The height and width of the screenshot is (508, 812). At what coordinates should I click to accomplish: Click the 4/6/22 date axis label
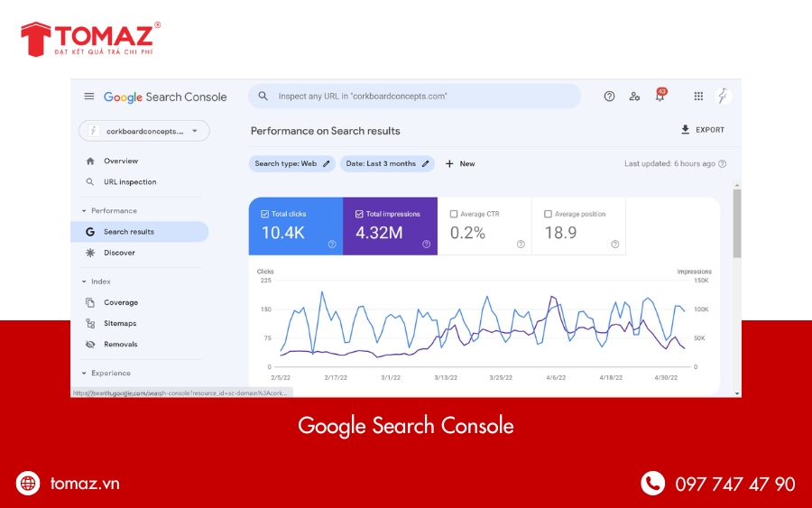(x=556, y=377)
